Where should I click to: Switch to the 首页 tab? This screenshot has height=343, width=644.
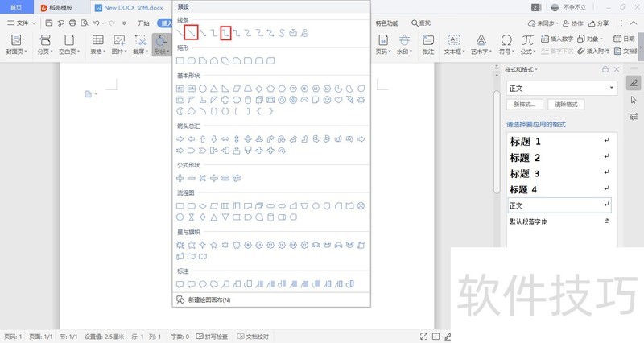click(x=16, y=7)
